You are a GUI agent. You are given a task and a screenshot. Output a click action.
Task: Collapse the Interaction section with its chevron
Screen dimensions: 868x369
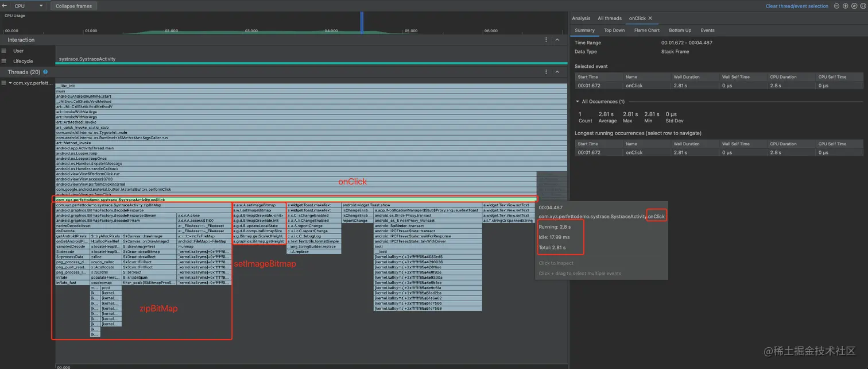(x=557, y=40)
